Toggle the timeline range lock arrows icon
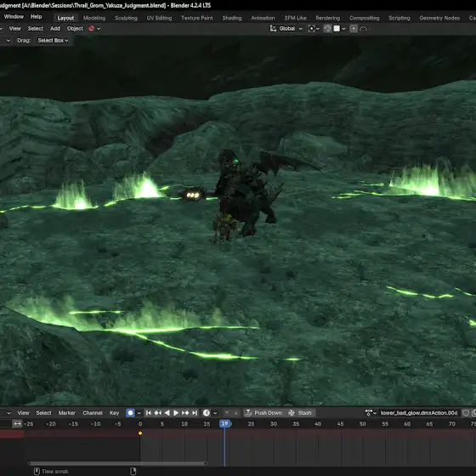Viewport: 476px width, 476px height. tap(17, 424)
